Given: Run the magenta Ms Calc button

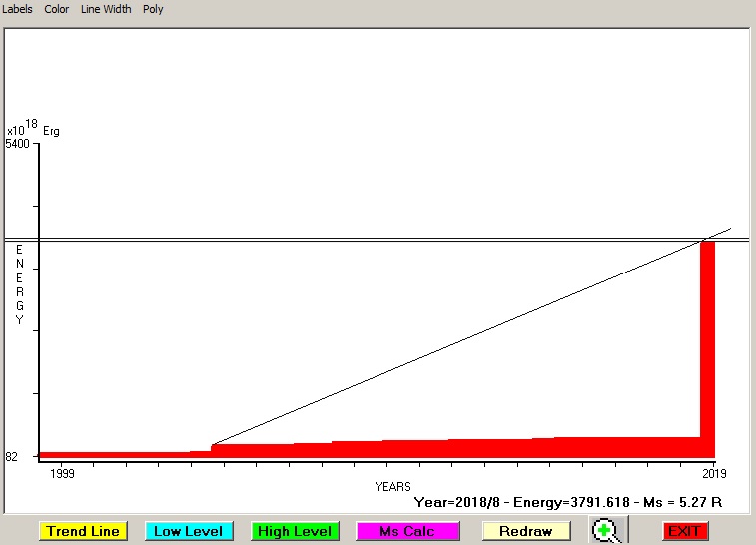Looking at the screenshot, I should (x=406, y=531).
